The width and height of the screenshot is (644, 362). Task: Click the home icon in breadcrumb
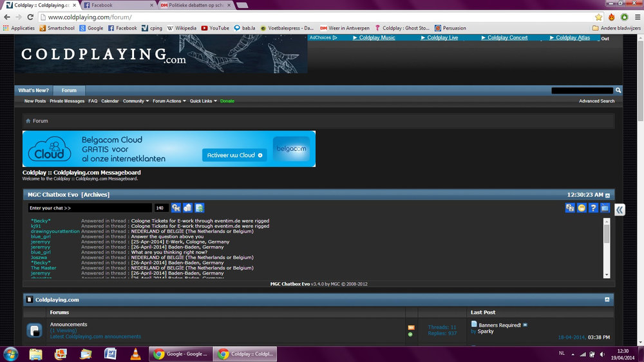28,121
